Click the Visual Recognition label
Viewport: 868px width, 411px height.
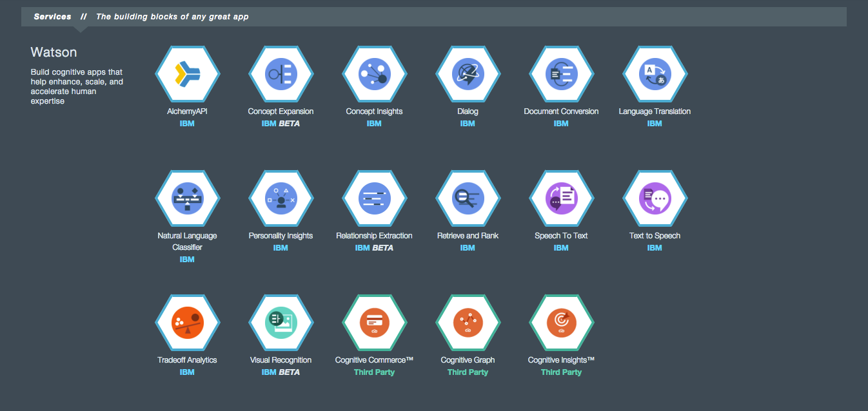(281, 360)
